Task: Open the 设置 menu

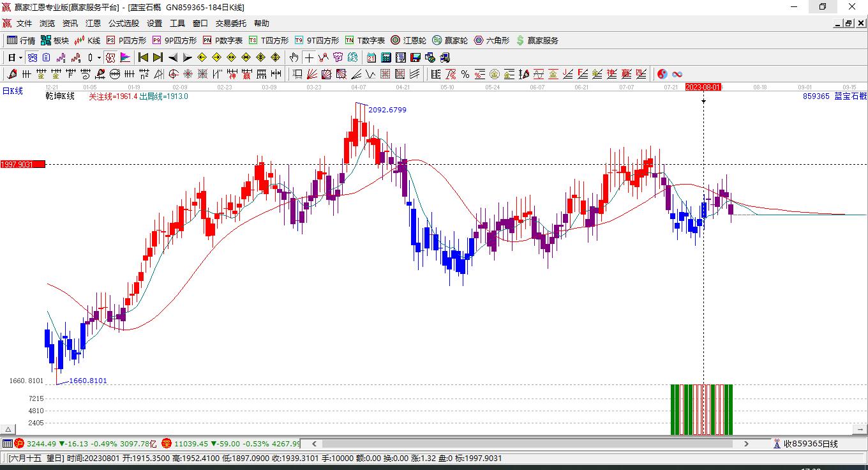Action: coord(154,24)
